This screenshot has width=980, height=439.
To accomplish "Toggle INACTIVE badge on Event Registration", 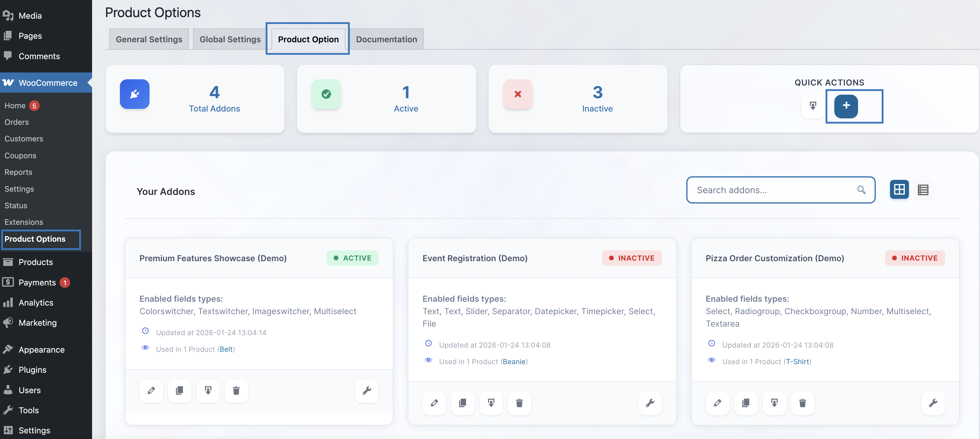I will pyautogui.click(x=632, y=258).
